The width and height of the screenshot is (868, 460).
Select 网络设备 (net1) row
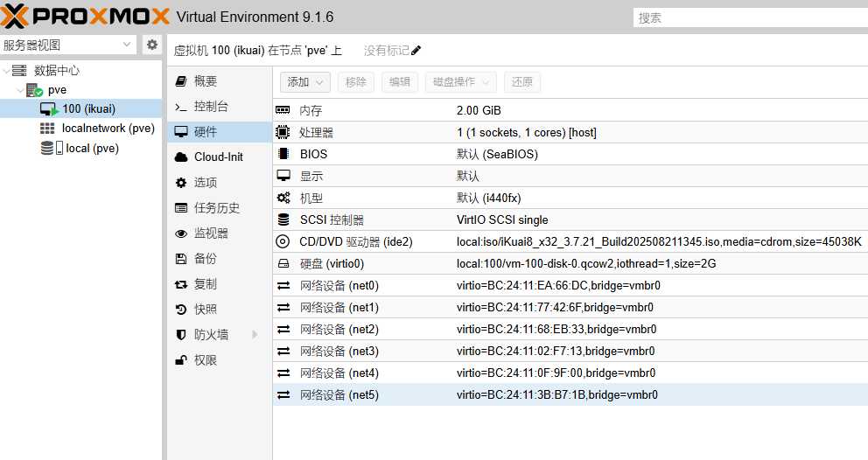pos(570,307)
